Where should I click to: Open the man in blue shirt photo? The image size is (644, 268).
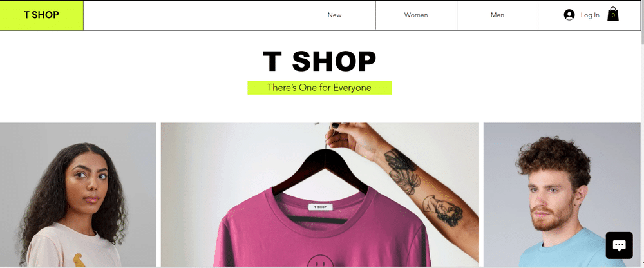[x=562, y=195]
